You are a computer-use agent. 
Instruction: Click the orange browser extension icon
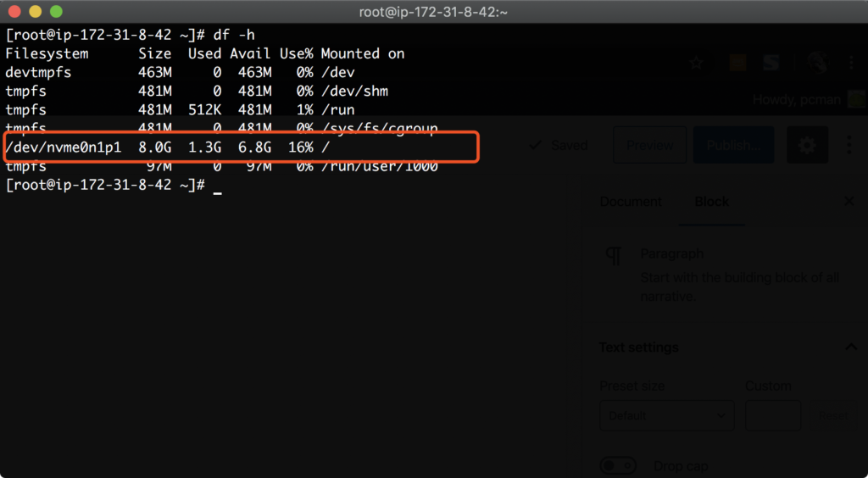click(737, 63)
